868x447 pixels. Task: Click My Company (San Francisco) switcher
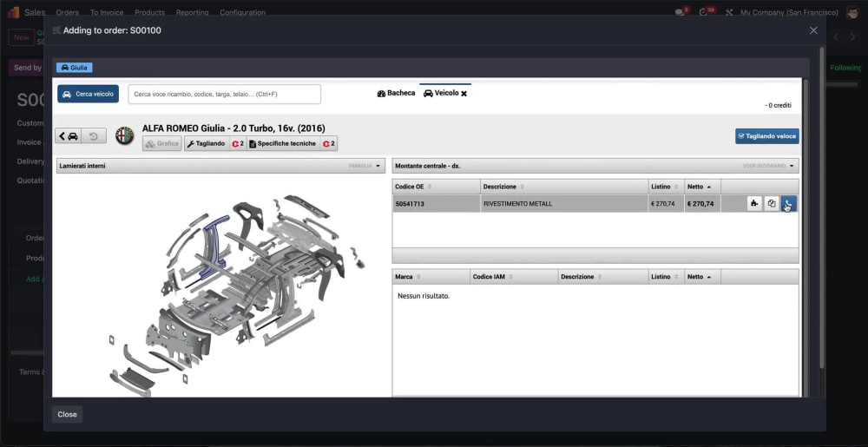click(789, 12)
